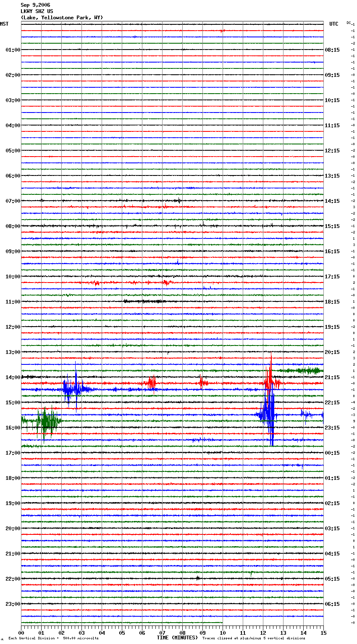This screenshot has width=357, height=644.
Task: Select the 23:00 MST time label
Action: click(x=13, y=604)
